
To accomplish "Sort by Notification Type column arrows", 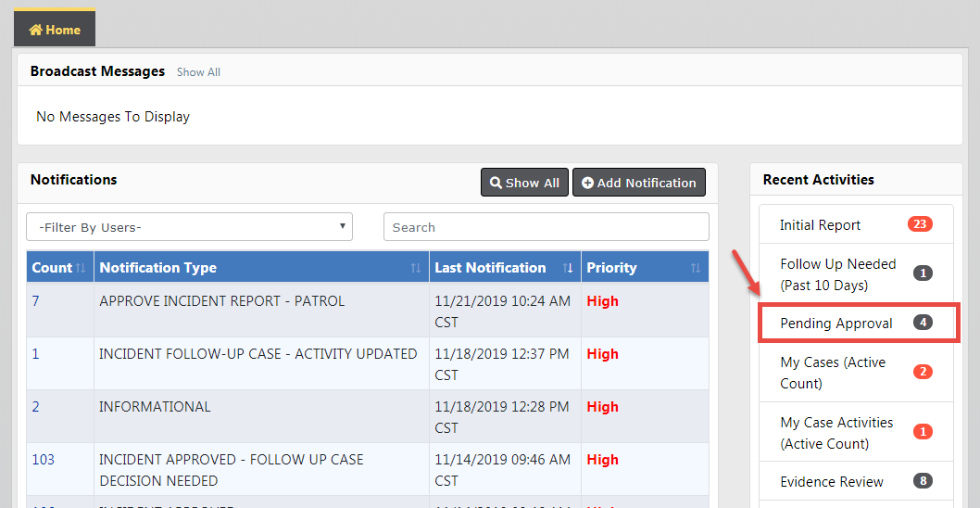I will (415, 268).
